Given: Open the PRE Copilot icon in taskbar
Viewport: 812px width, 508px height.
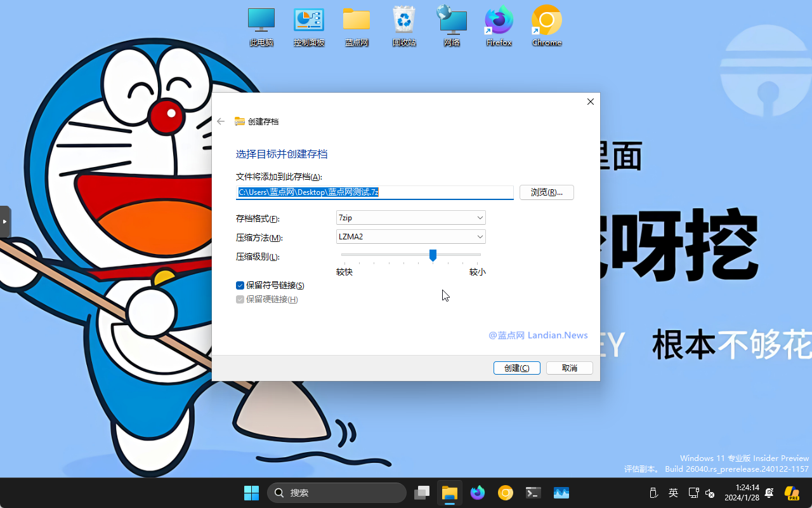Looking at the screenshot, I should (792, 493).
